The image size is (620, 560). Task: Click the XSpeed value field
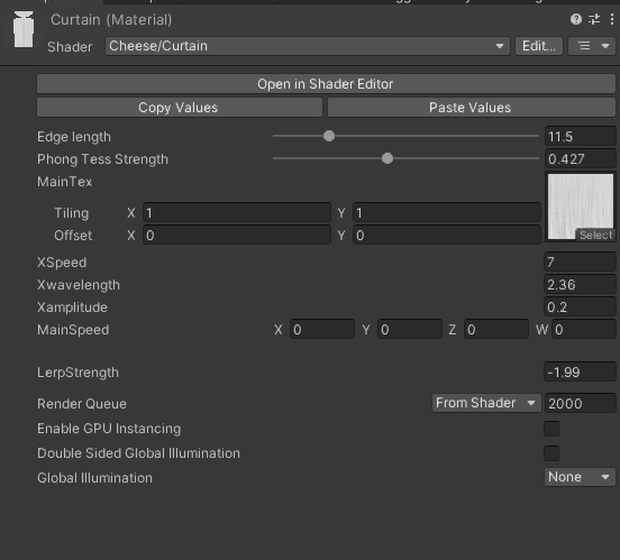coord(579,262)
